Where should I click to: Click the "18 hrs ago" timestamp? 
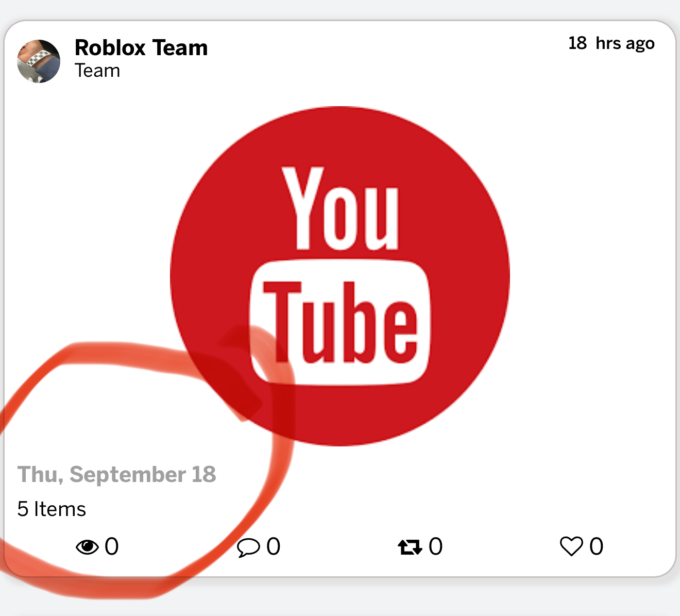click(611, 43)
